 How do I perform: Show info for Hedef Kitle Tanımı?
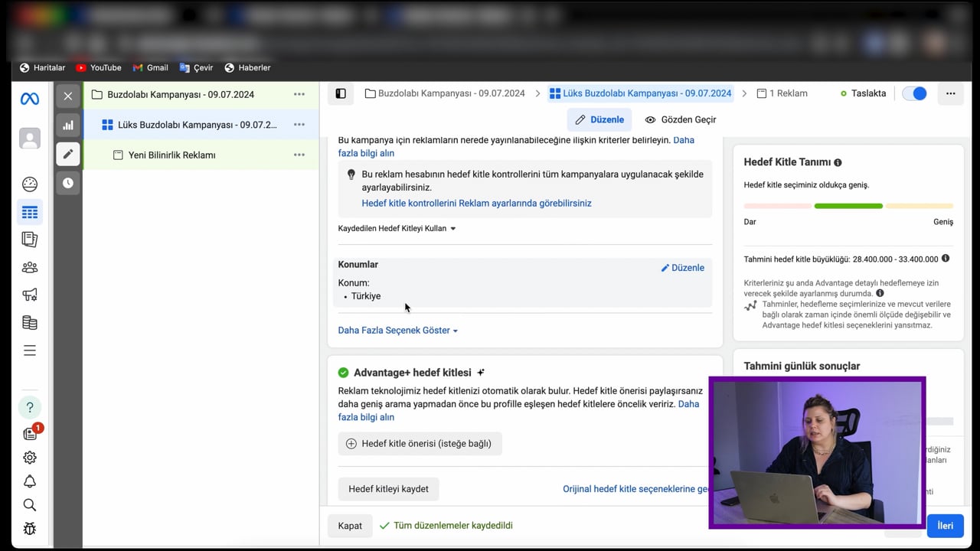838,163
